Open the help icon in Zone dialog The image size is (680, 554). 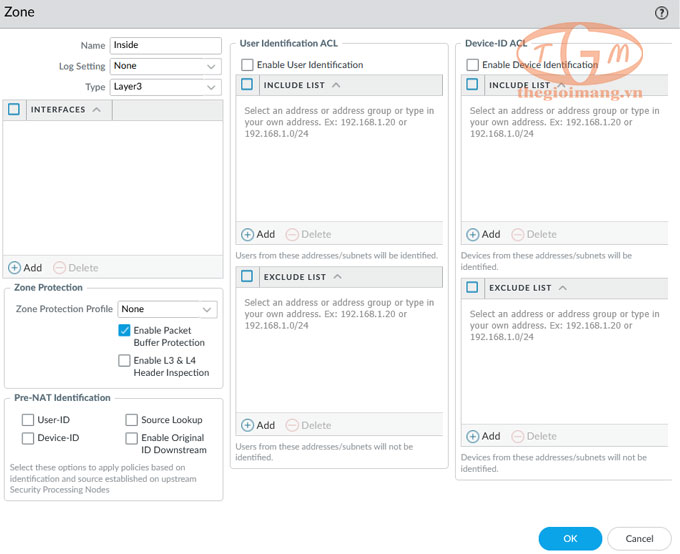661,13
